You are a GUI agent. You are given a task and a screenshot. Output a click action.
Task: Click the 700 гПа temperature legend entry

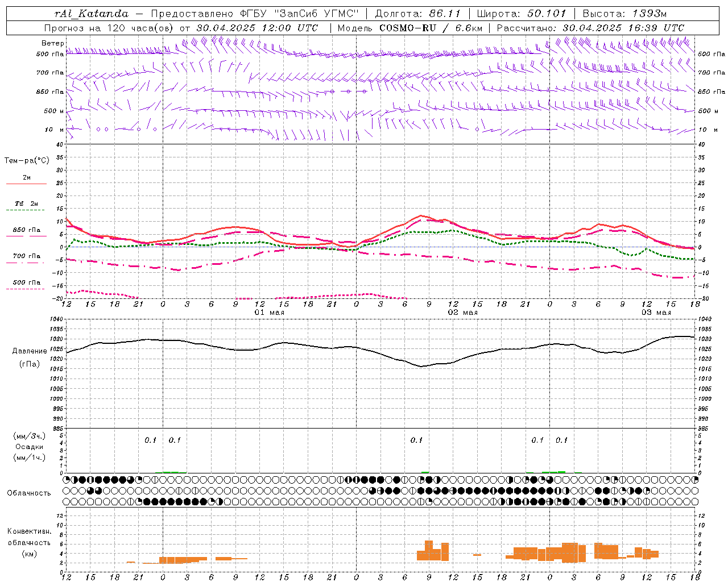pos(27,256)
